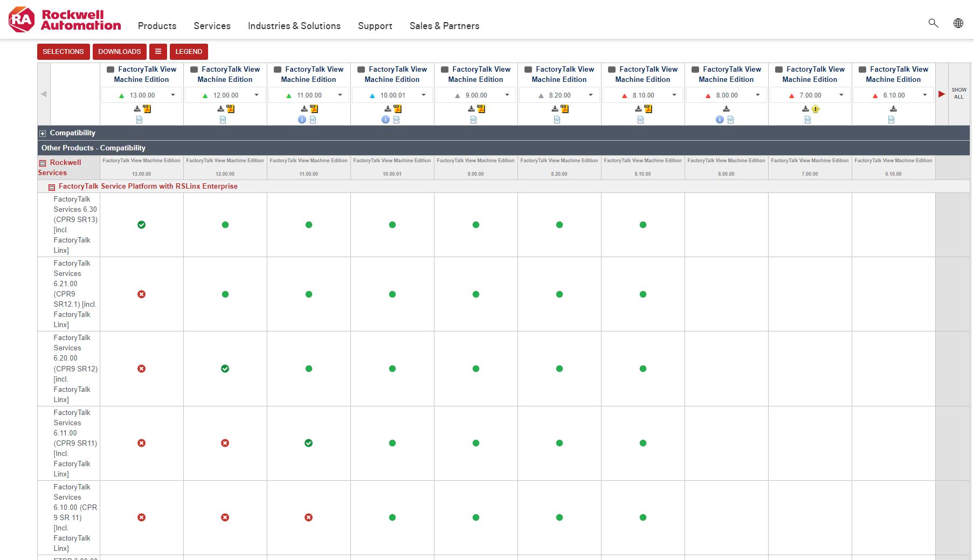Page columns left with gray arrow
Viewport: 974px width, 560px height.
tap(44, 94)
